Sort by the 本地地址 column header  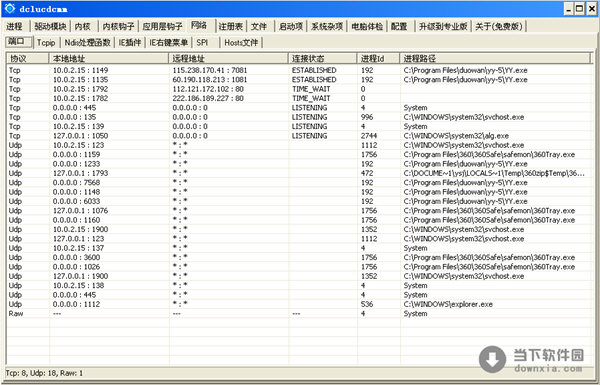click(x=109, y=59)
